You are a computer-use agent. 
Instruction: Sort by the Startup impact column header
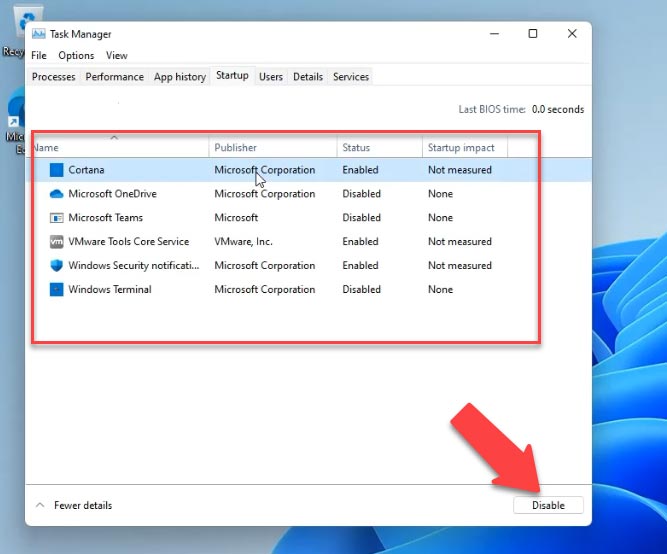pyautogui.click(x=465, y=148)
